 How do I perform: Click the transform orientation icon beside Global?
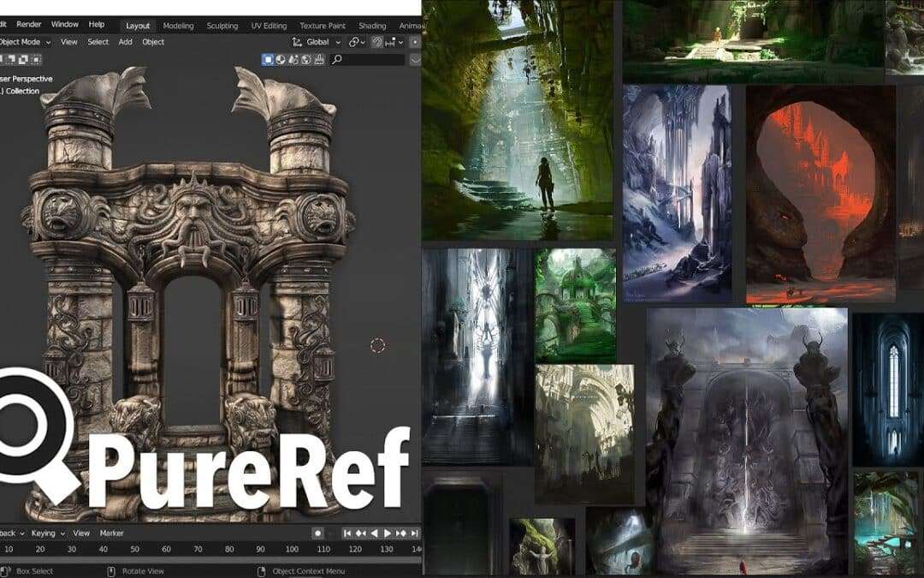(297, 42)
